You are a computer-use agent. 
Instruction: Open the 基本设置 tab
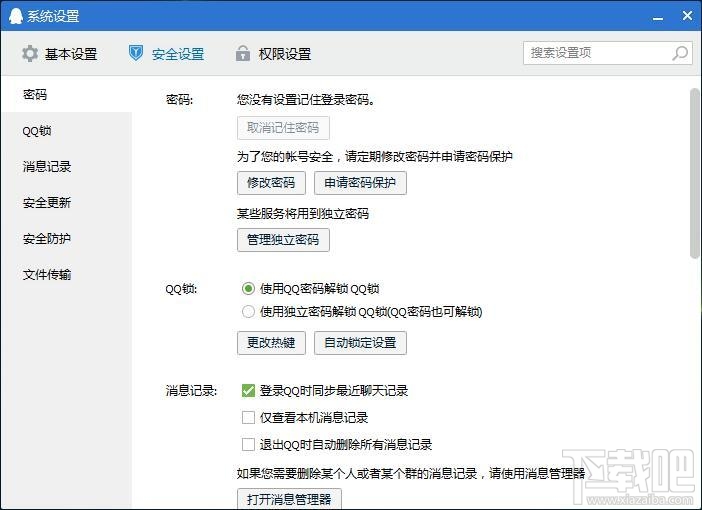(x=60, y=54)
